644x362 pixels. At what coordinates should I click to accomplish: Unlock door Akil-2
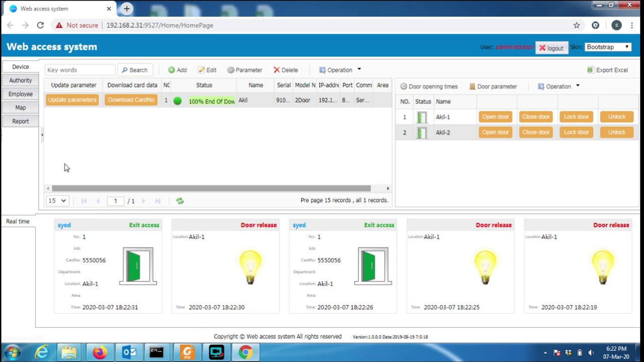pyautogui.click(x=617, y=132)
